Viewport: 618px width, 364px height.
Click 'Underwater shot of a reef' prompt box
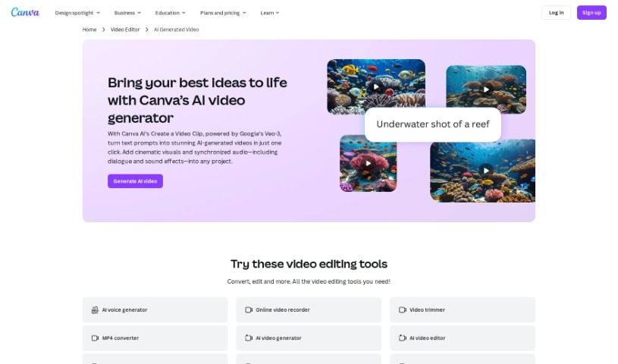(x=433, y=124)
